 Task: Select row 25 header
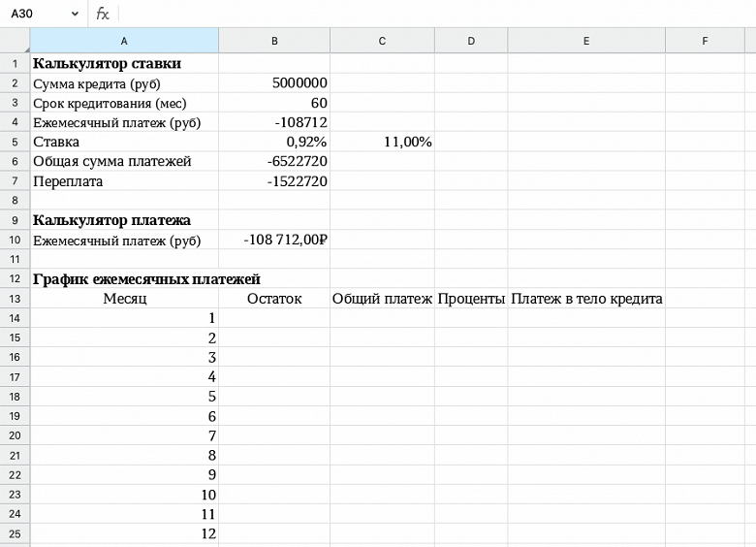15,533
